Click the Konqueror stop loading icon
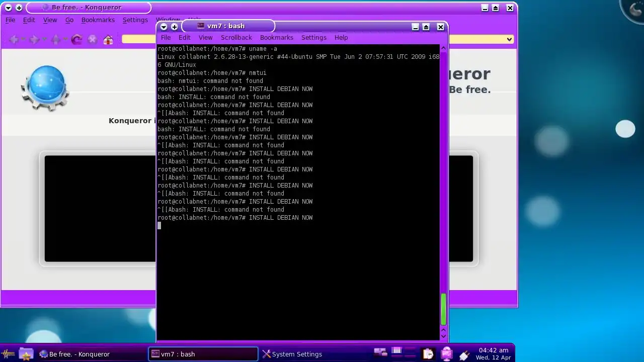 click(x=92, y=39)
